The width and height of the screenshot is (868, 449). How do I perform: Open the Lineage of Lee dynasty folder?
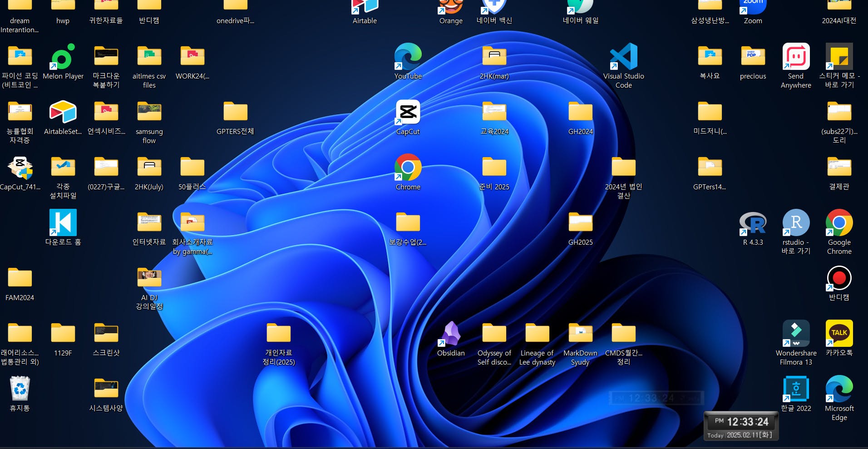click(x=537, y=334)
